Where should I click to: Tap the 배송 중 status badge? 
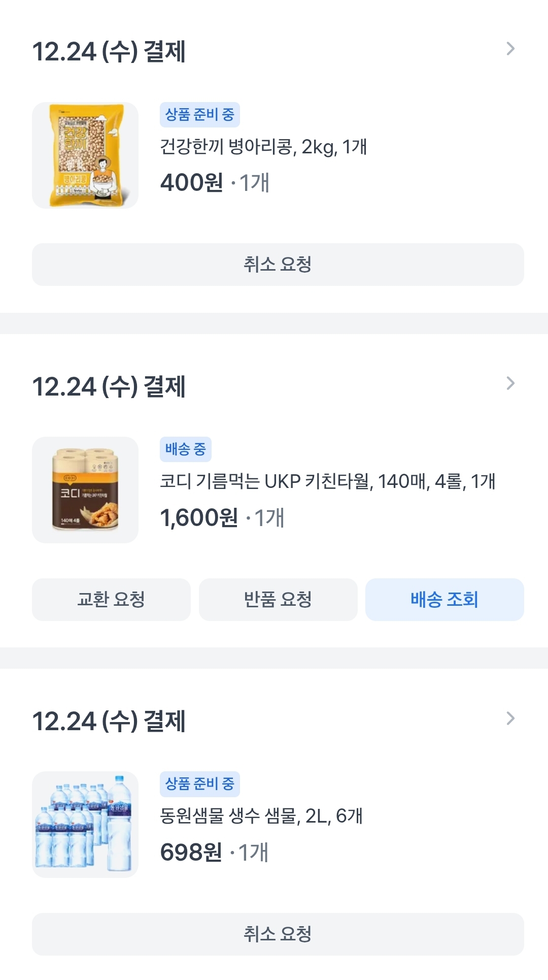coord(186,449)
